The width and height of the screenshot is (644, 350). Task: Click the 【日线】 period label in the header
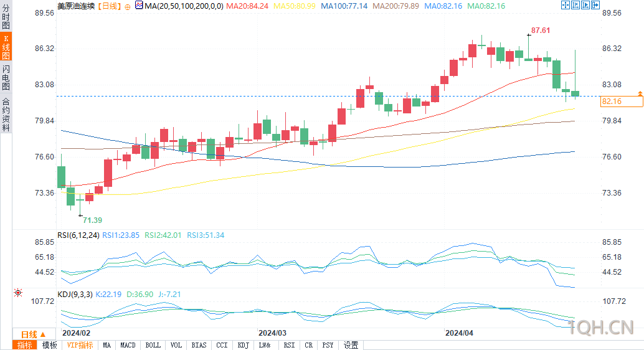[x=110, y=6]
